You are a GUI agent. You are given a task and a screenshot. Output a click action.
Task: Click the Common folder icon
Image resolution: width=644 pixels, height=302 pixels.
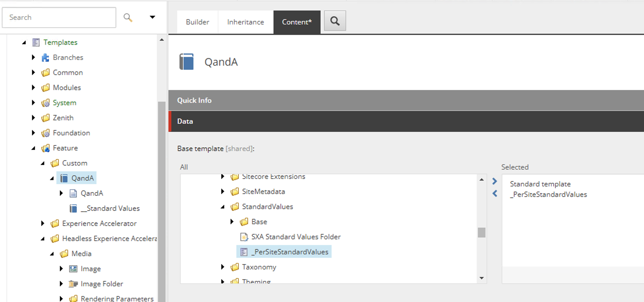tap(45, 73)
